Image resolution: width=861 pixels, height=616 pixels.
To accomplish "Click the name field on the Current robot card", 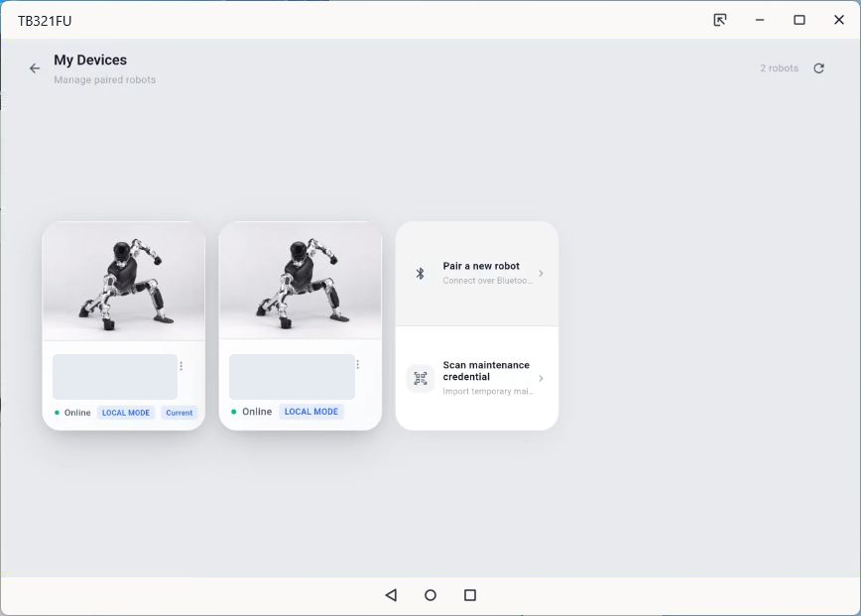I will click(115, 377).
